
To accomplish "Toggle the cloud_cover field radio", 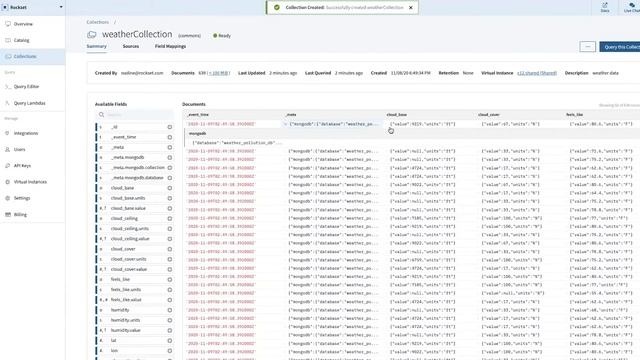I will pyautogui.click(x=170, y=249).
